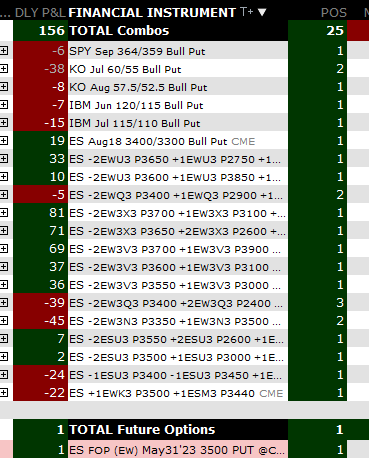The height and width of the screenshot is (469, 369).
Task: Click the 81 daily P&L cell
Action: (x=40, y=213)
